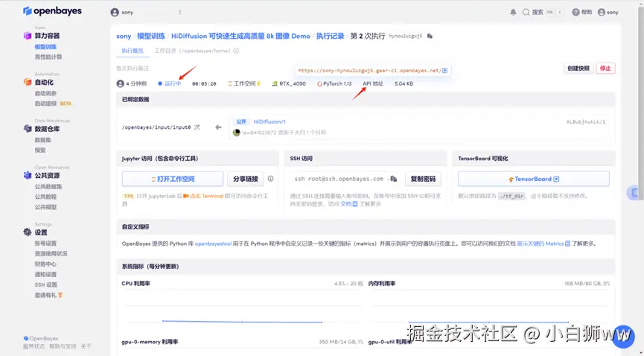The image size is (644, 356).
Task: Switch to the 执行概览 tab
Action: click(133, 51)
